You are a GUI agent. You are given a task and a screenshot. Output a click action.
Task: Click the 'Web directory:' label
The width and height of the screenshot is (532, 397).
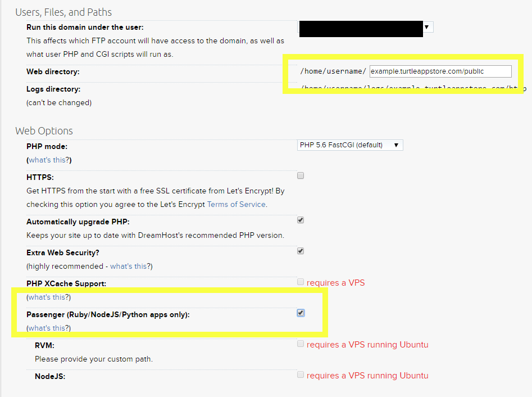(53, 71)
